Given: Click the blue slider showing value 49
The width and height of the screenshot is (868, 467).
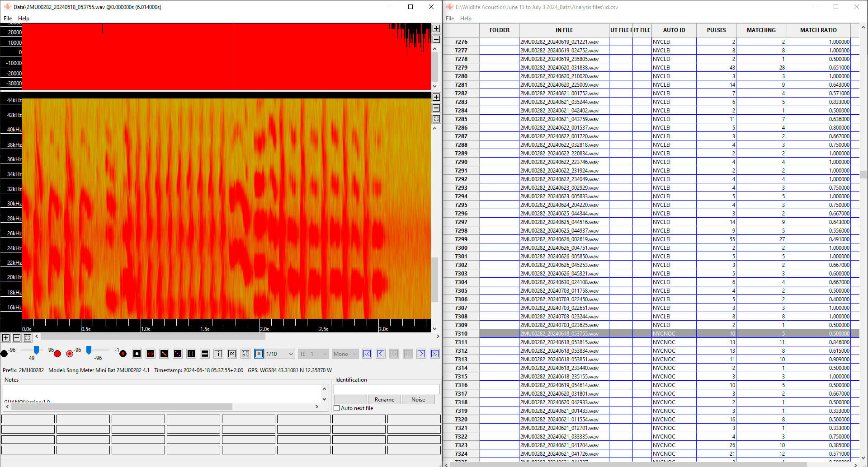Looking at the screenshot, I should [x=36, y=350].
